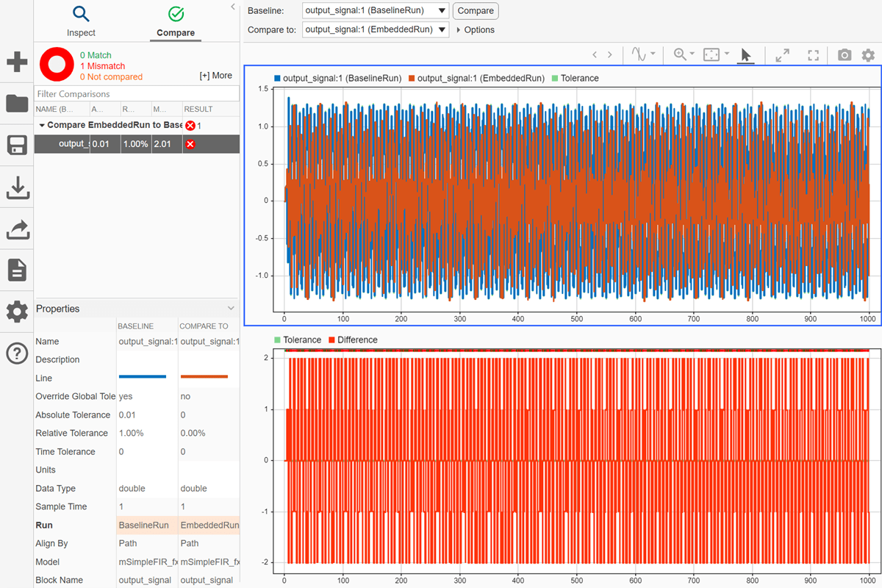The width and height of the screenshot is (882, 588).
Task: Click the [+] More link
Action: tap(215, 76)
